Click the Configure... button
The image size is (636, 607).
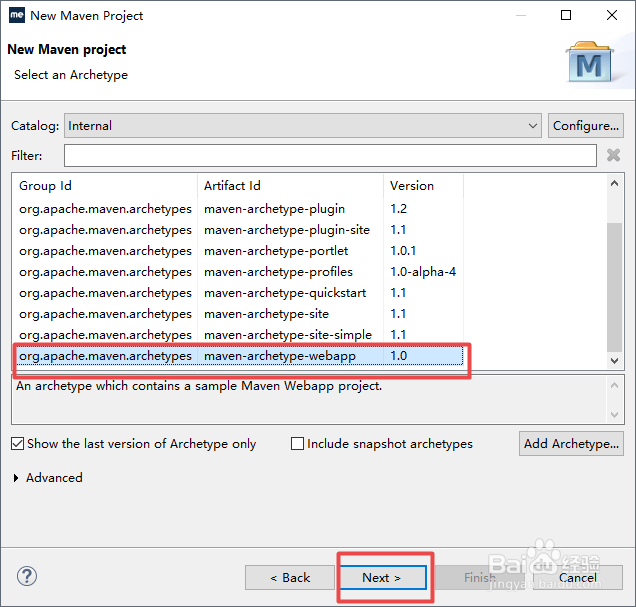(586, 126)
